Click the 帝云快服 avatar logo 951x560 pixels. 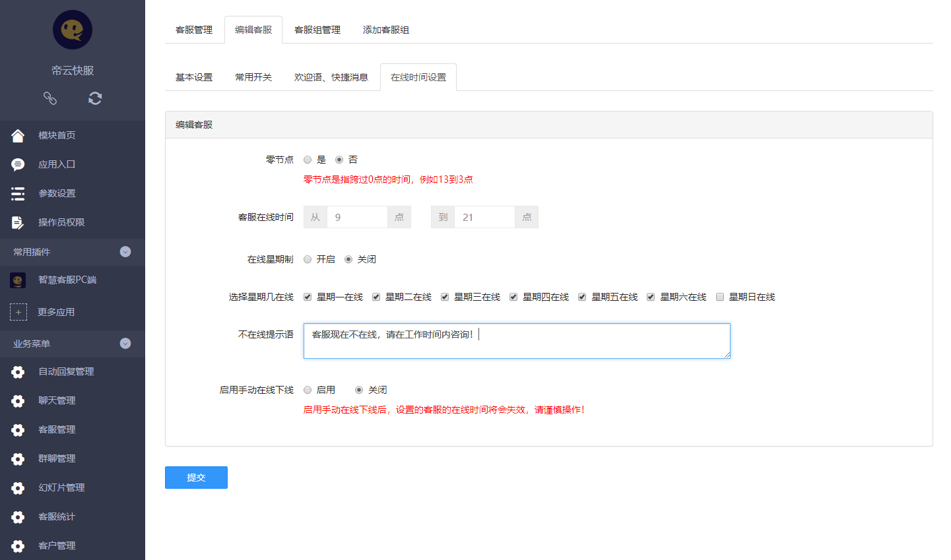coord(73,30)
